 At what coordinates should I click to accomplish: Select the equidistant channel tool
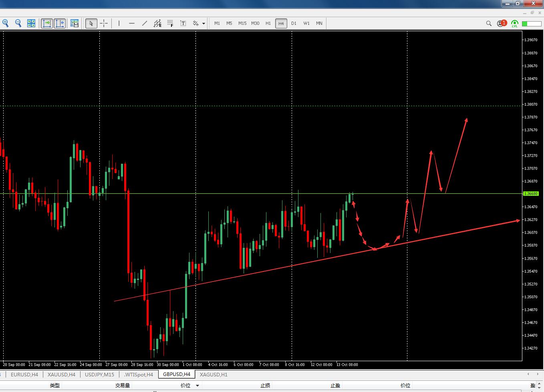click(157, 23)
